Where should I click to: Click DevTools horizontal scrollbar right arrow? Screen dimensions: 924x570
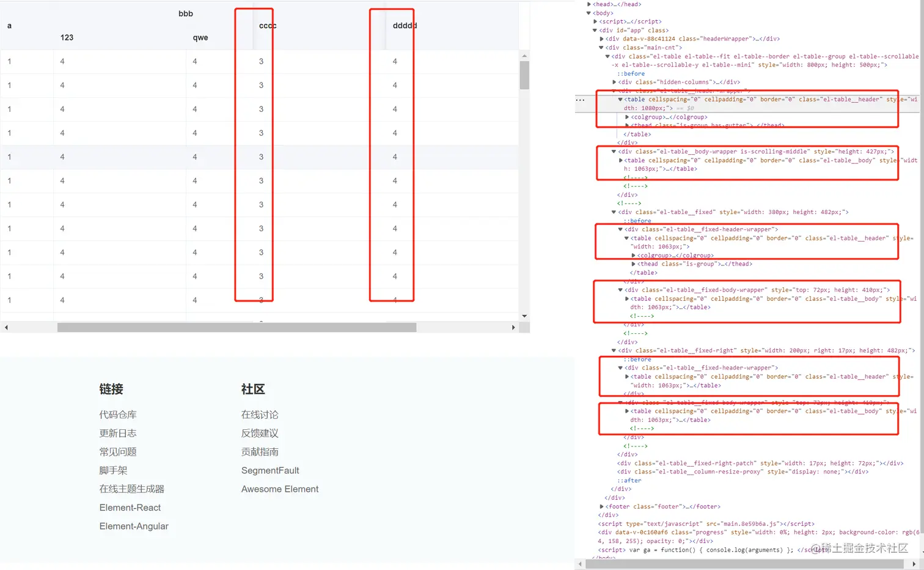pyautogui.click(x=914, y=564)
